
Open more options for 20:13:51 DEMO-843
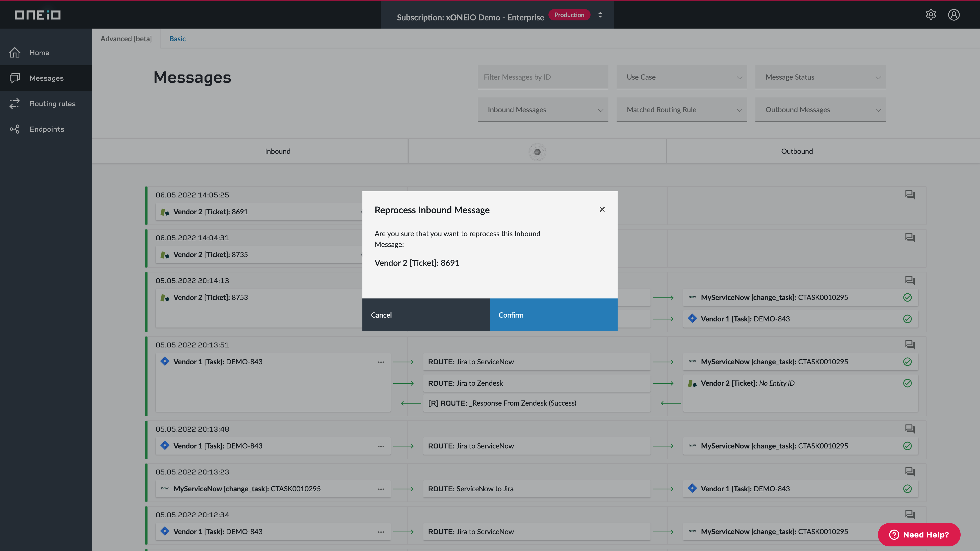[x=381, y=362]
